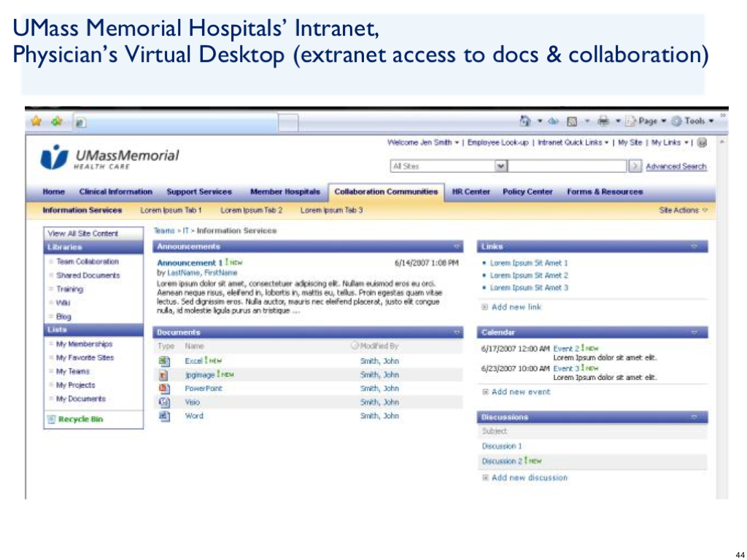Open the Announcement 1 title link
Viewport: 747px width, 560px height.
pos(190,262)
